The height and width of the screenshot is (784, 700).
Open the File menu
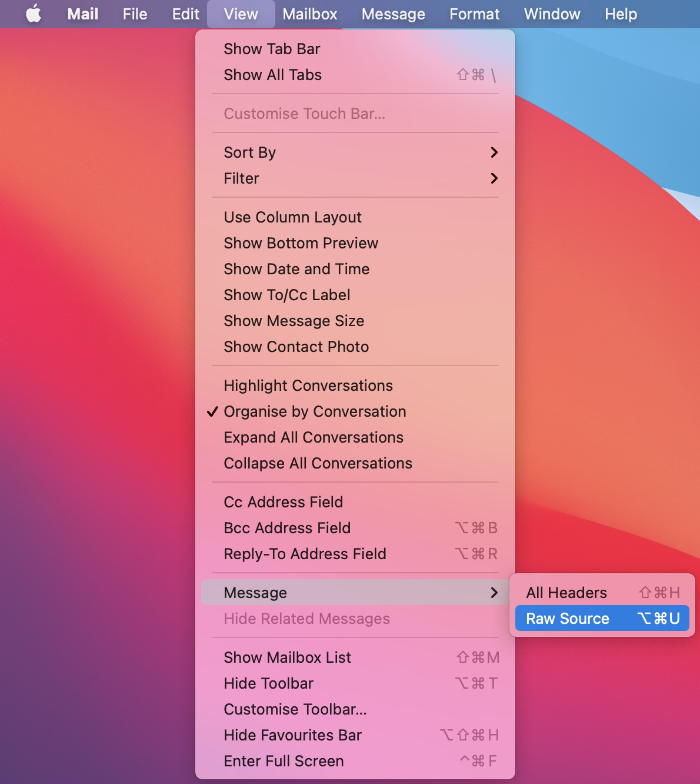[x=135, y=14]
